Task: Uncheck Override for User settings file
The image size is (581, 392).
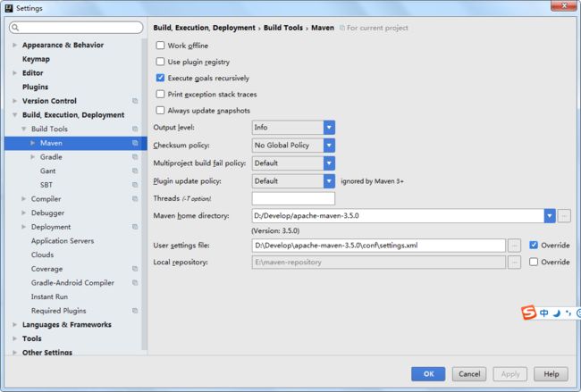Action: [x=534, y=245]
